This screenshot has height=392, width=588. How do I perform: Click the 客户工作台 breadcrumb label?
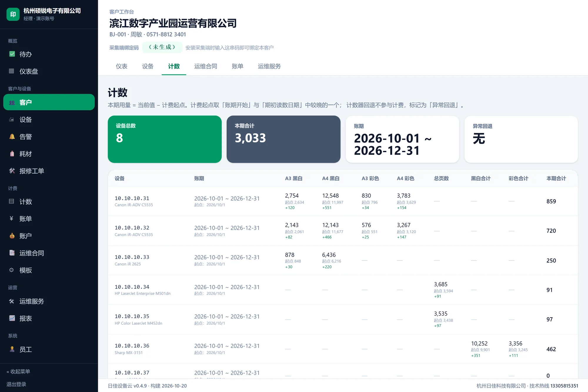pyautogui.click(x=122, y=12)
